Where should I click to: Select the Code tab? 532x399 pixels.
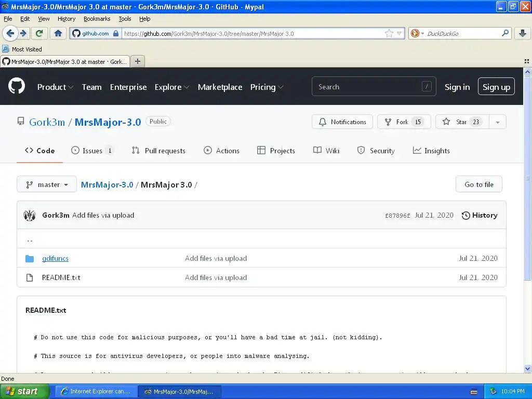pyautogui.click(x=39, y=151)
